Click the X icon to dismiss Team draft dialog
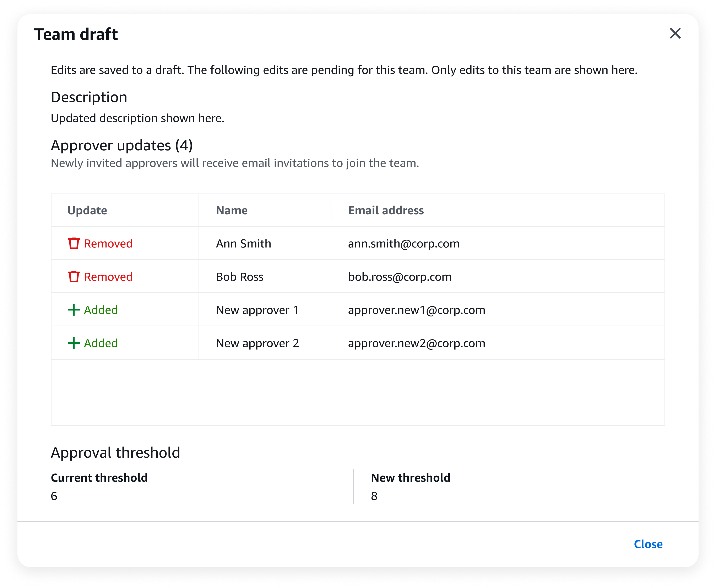Viewport: 716px width, 588px height. 675,34
